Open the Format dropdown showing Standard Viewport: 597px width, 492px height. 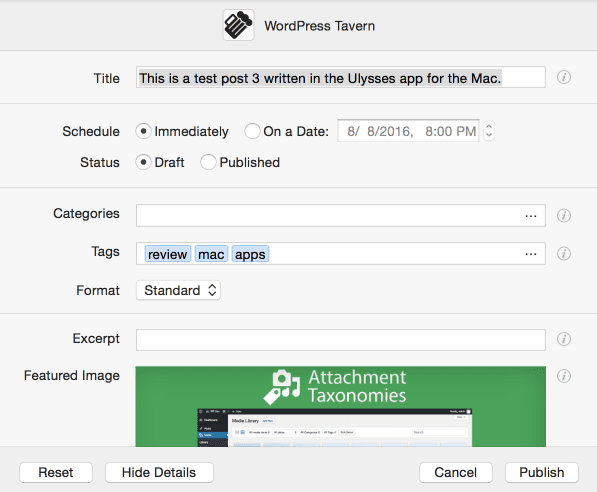(x=178, y=291)
